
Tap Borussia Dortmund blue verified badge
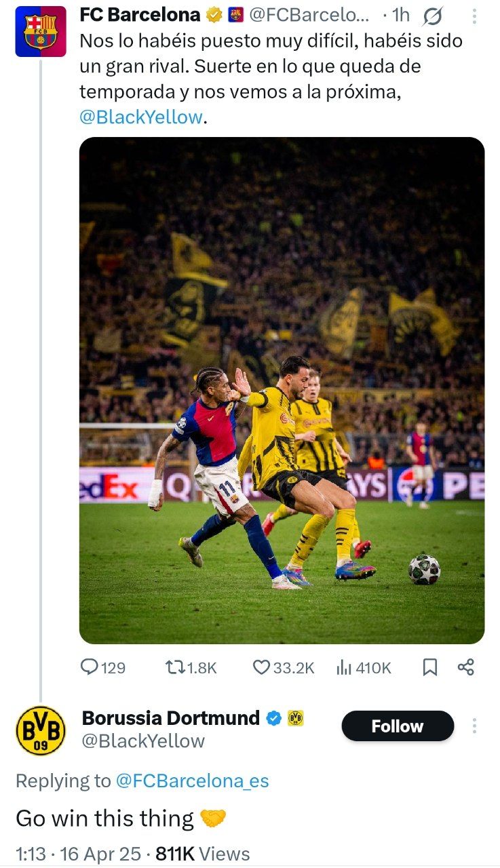[x=273, y=718]
